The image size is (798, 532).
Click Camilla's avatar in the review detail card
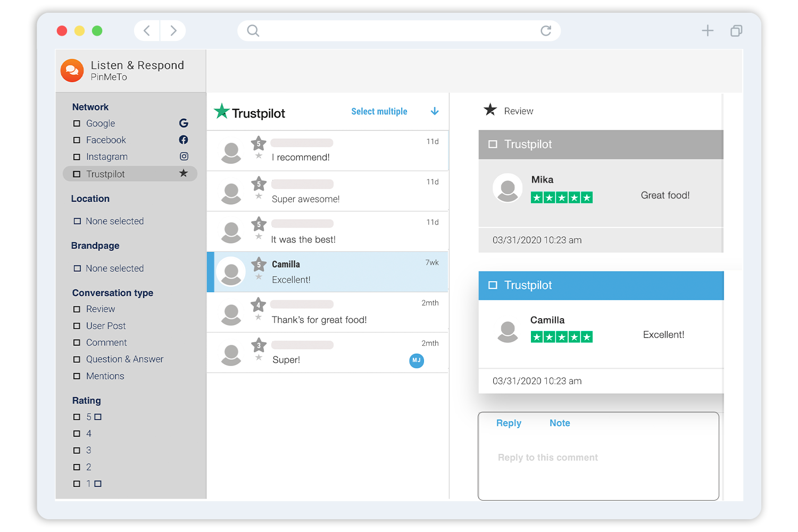click(x=508, y=331)
